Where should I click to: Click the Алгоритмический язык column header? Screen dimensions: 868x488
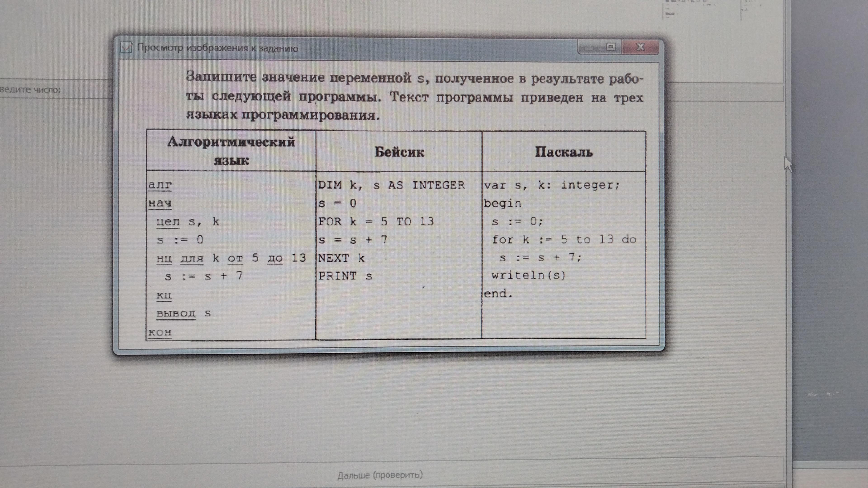[231, 150]
